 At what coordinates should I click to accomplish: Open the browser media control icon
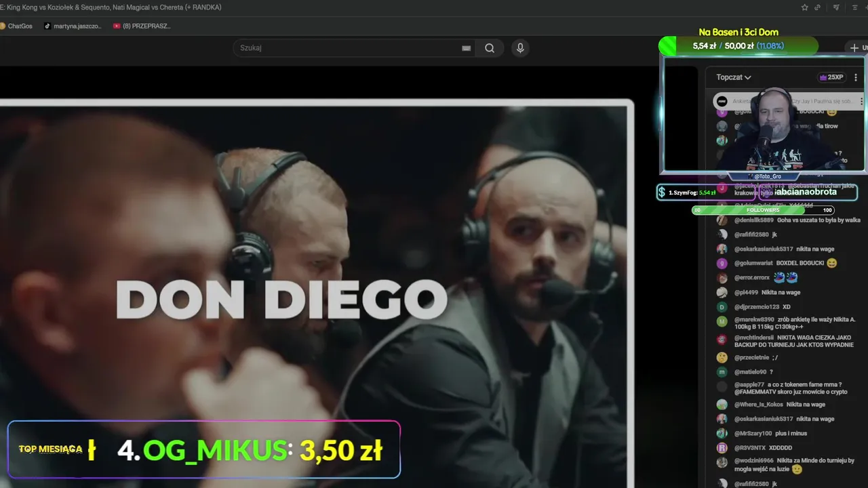(836, 7)
